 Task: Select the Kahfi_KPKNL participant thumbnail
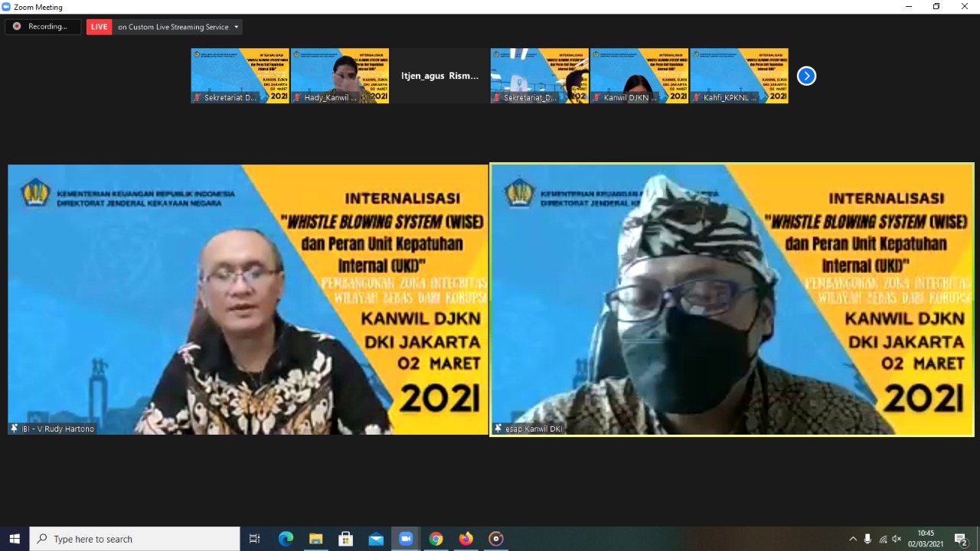click(739, 76)
